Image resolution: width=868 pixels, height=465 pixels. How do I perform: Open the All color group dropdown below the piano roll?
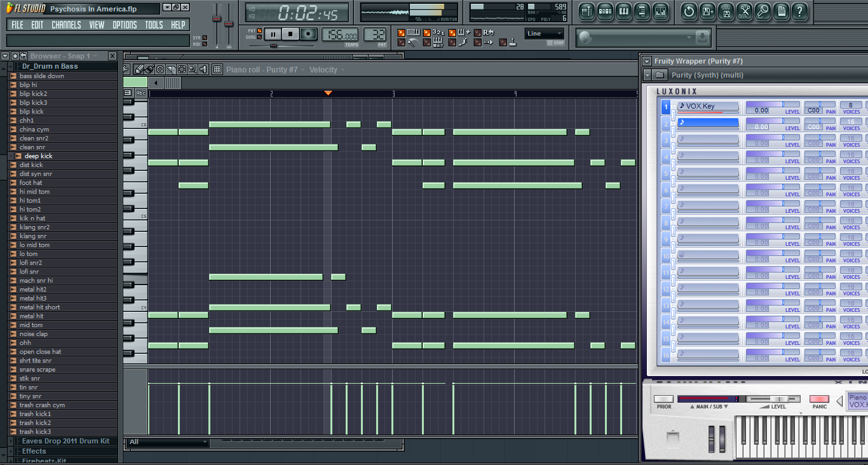(x=168, y=442)
